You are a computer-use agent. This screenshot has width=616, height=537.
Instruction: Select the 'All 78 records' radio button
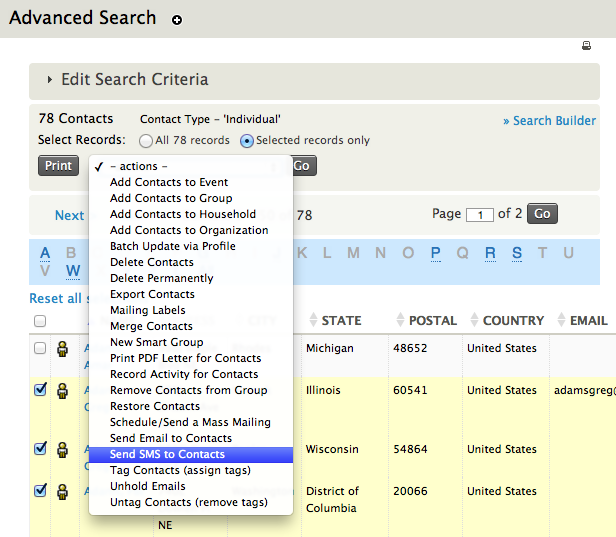(147, 141)
